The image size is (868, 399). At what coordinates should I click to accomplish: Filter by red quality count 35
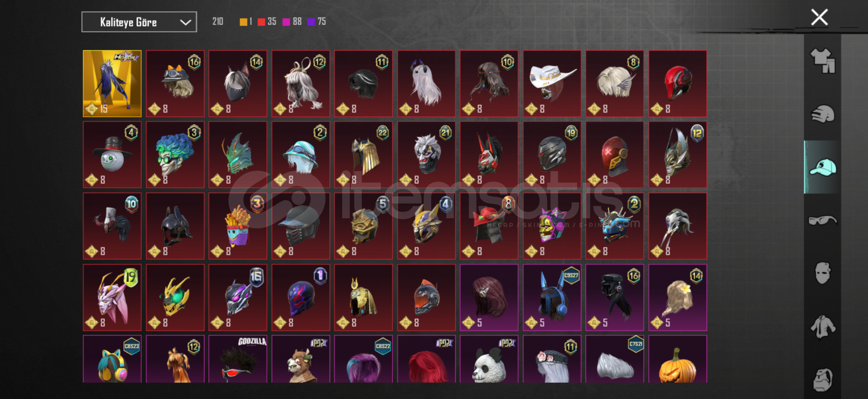point(267,21)
